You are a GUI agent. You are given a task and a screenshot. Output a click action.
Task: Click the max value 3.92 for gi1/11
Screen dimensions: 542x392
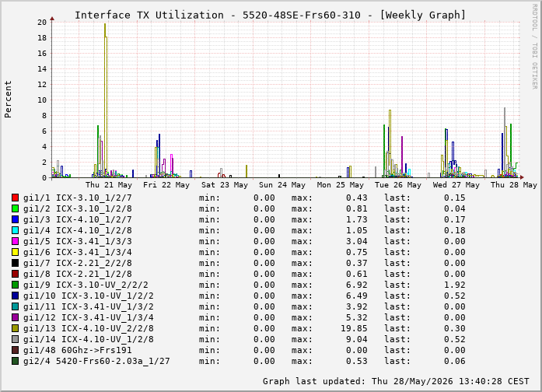click(x=357, y=306)
